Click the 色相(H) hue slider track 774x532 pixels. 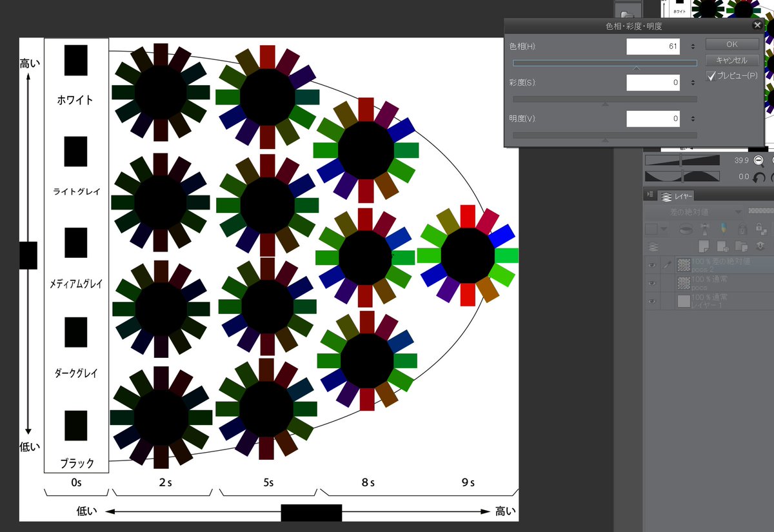(605, 63)
